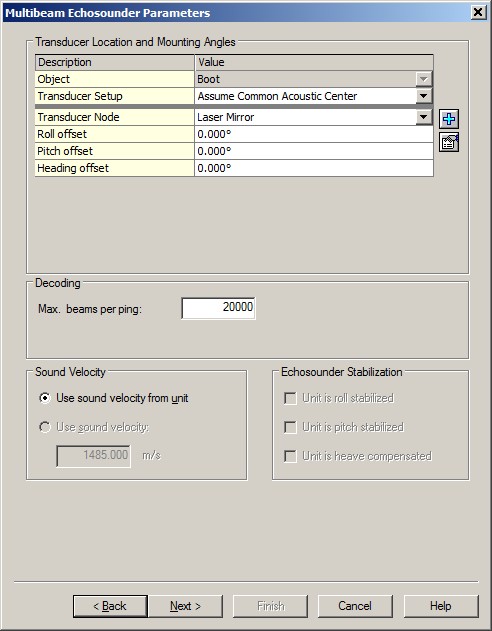This screenshot has height=631, width=492.
Task: Go to the Next wizard page
Action: [185, 606]
